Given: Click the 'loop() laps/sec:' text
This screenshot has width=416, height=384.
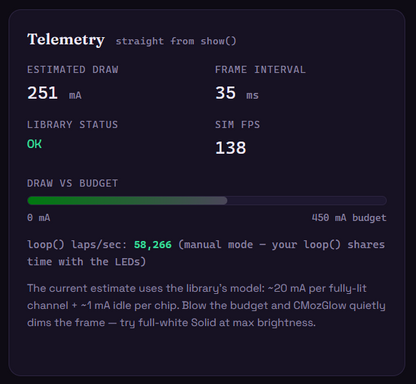Looking at the screenshot, I should [x=77, y=245].
